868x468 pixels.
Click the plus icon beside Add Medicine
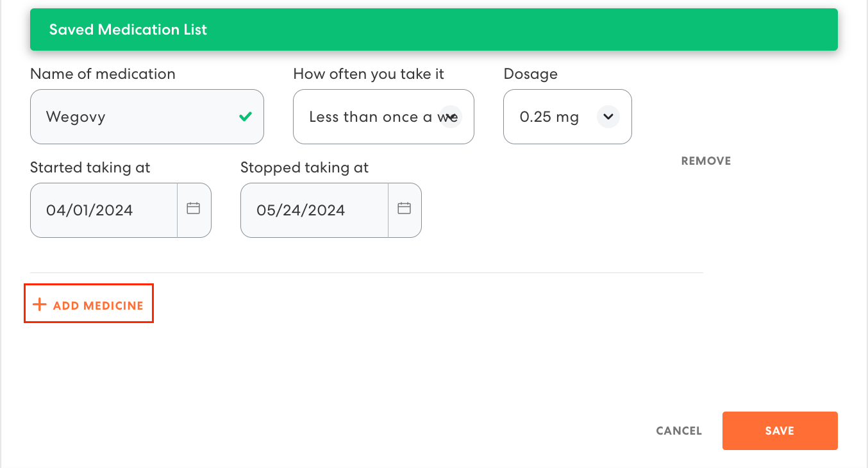tap(40, 305)
